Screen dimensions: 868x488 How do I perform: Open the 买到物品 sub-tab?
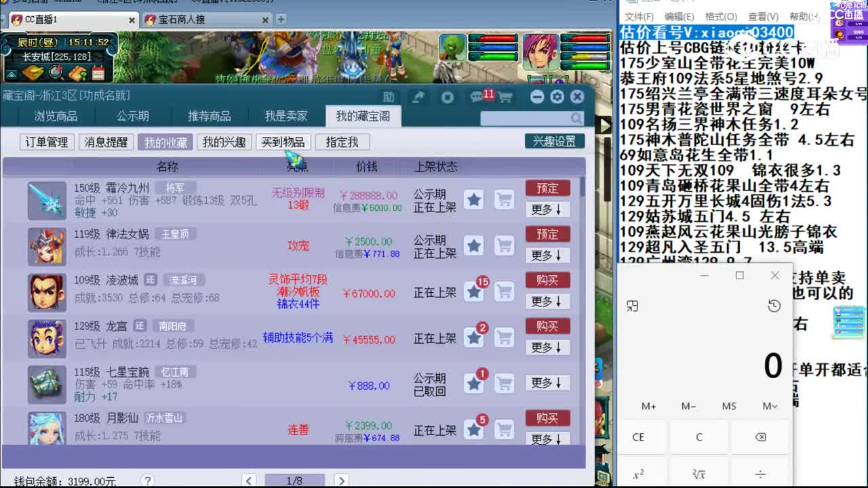[x=283, y=142]
